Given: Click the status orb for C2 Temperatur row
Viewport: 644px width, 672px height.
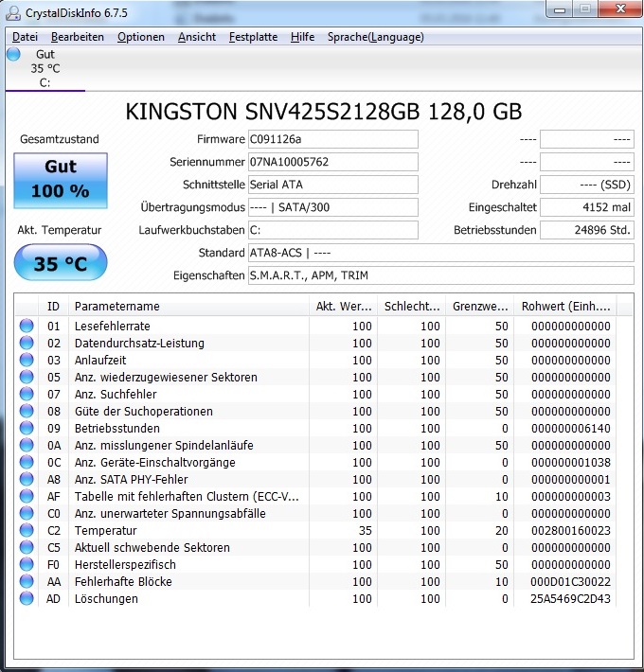Looking at the screenshot, I should [27, 530].
